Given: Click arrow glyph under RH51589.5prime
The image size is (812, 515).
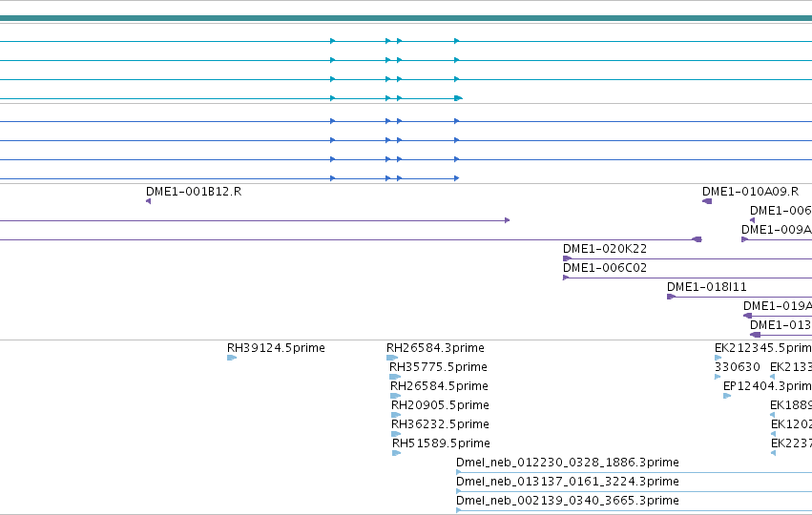Looking at the screenshot, I should [397, 453].
